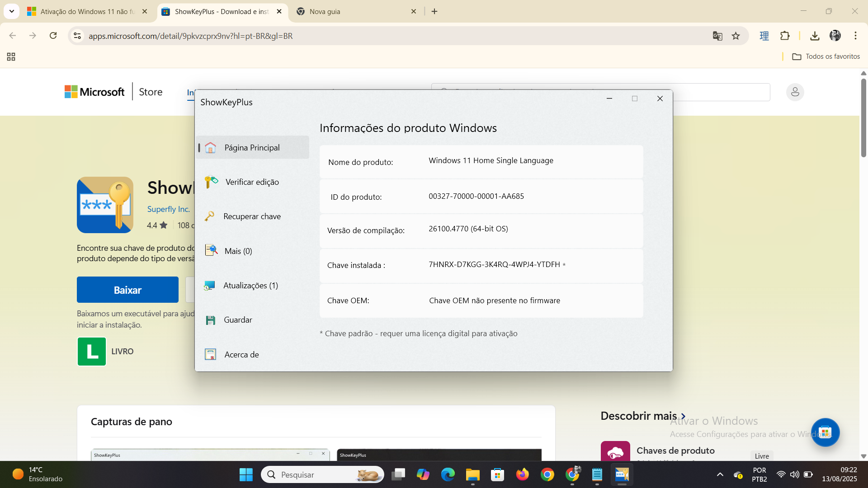Click the house icon for Página Principal
The height and width of the screenshot is (488, 868).
[210, 148]
